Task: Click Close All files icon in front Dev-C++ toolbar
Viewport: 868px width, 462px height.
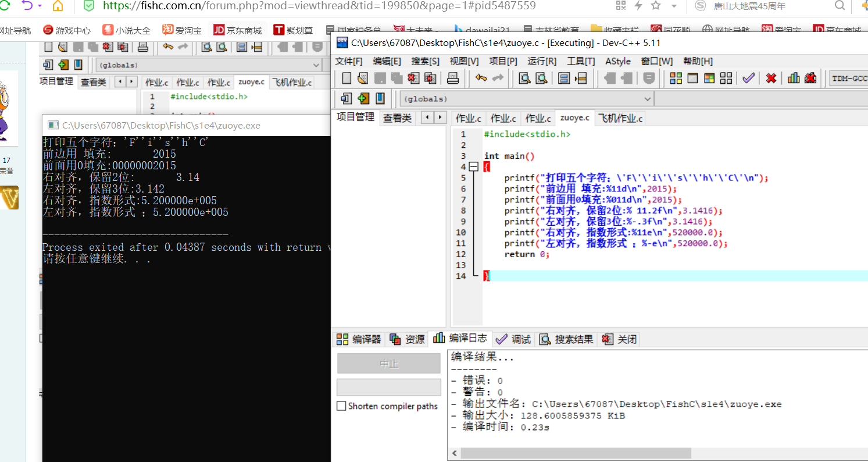Action: (x=430, y=78)
